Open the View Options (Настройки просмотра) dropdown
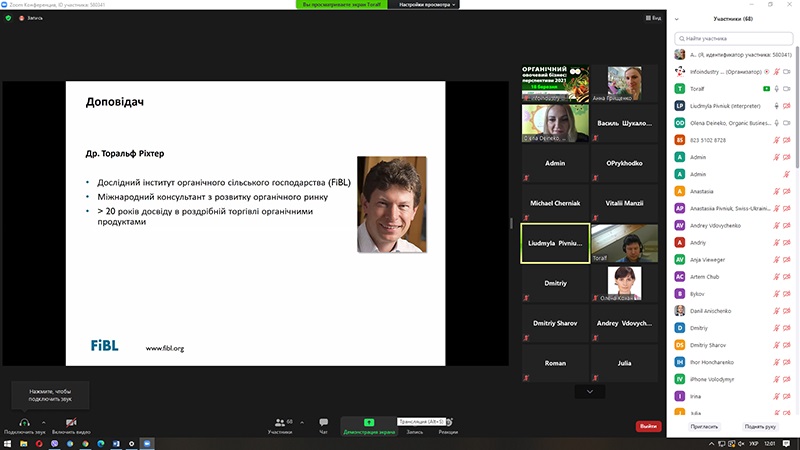 pyautogui.click(x=426, y=5)
